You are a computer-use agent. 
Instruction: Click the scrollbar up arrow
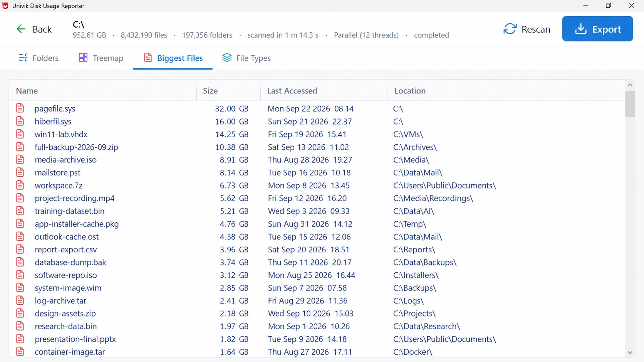[x=630, y=85]
